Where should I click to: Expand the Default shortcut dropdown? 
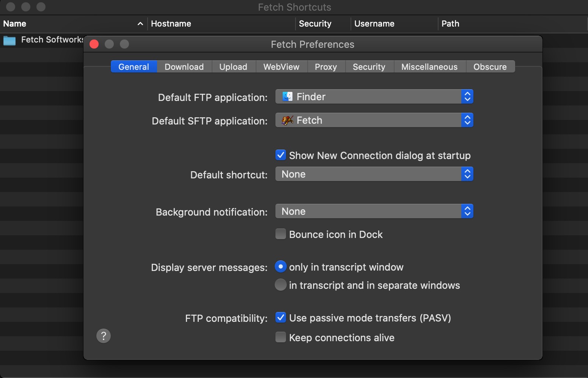[374, 174]
